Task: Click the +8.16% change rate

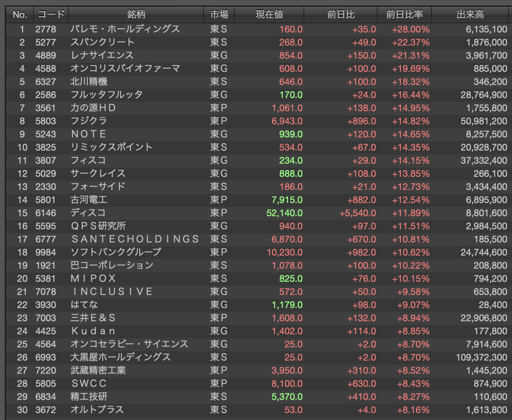Action: pos(413,410)
